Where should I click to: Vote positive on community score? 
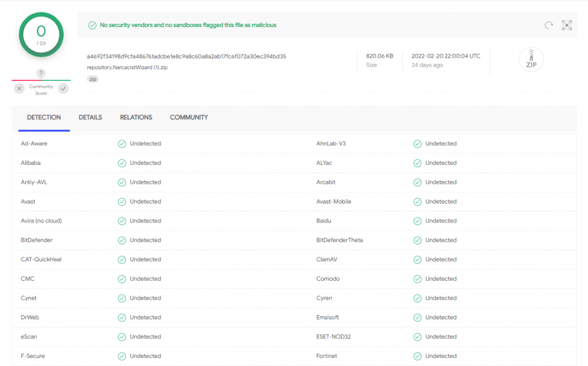coord(63,89)
